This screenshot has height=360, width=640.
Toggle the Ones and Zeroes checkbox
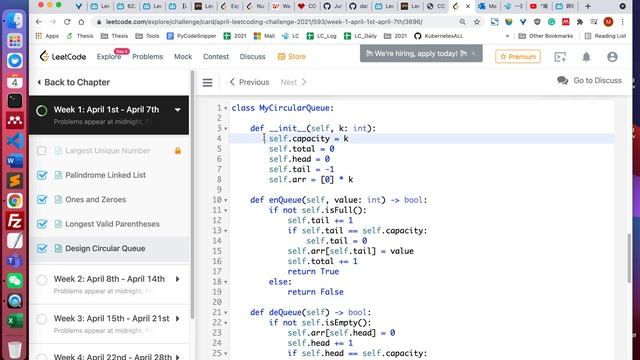42,200
